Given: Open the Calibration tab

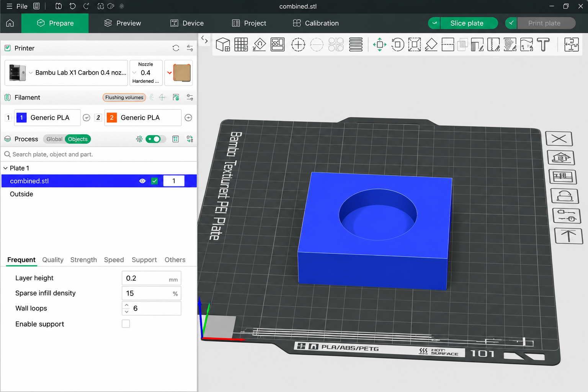Looking at the screenshot, I should (x=316, y=23).
